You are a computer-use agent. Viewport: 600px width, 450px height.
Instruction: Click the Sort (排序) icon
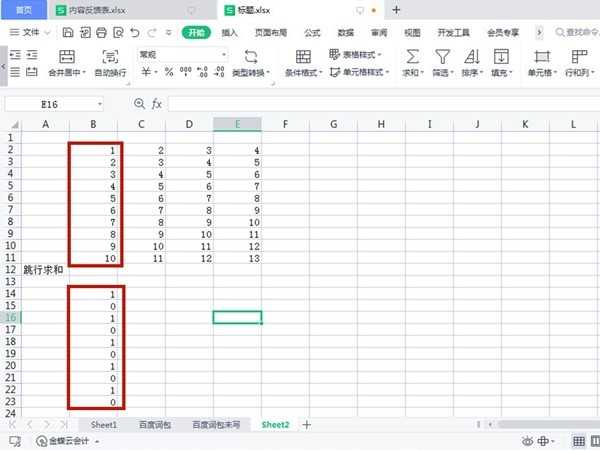(472, 57)
